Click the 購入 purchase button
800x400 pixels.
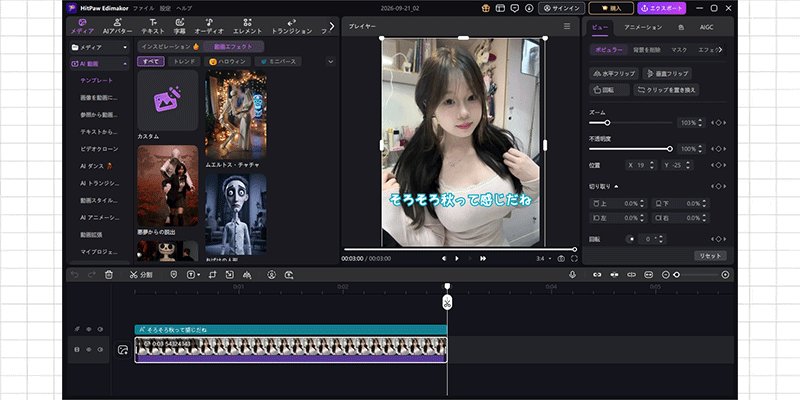pyautogui.click(x=611, y=8)
